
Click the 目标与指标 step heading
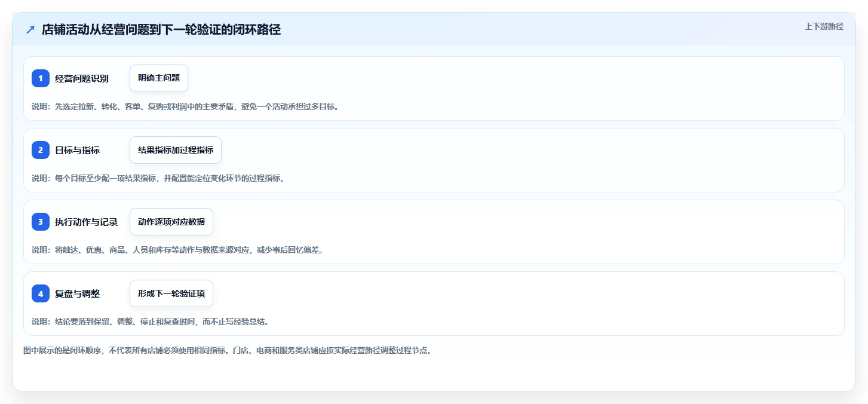click(x=78, y=150)
